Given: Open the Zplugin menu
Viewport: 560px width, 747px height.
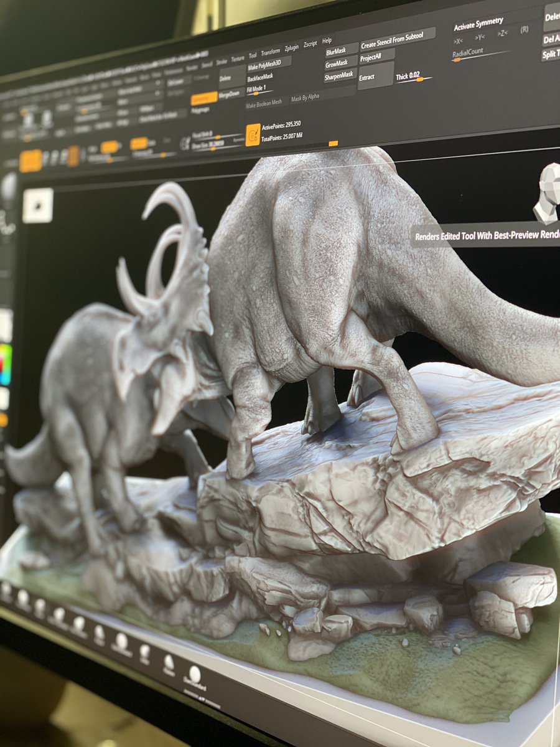Looking at the screenshot, I should (x=291, y=49).
